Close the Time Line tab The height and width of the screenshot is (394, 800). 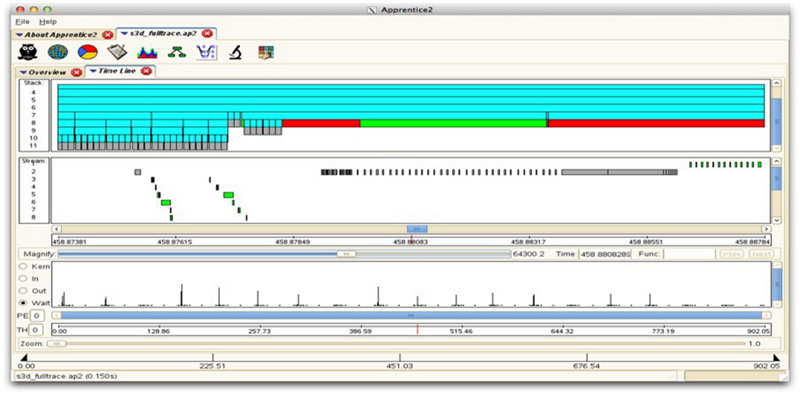point(146,71)
